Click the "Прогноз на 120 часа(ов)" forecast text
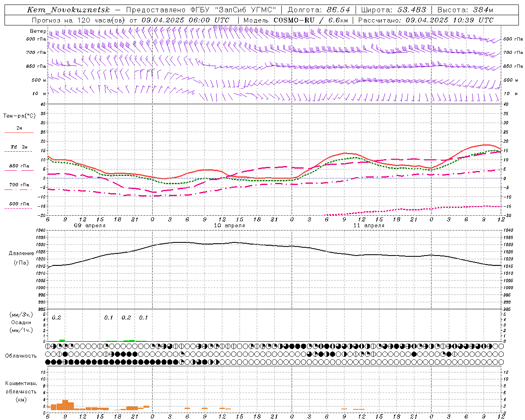Screen dimensions: 525x420 pyautogui.click(x=79, y=20)
